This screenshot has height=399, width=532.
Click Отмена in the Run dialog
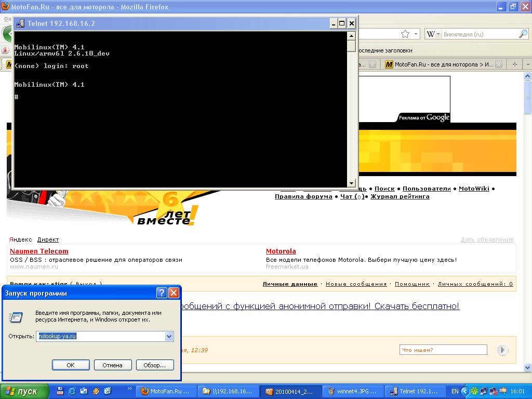click(x=112, y=365)
